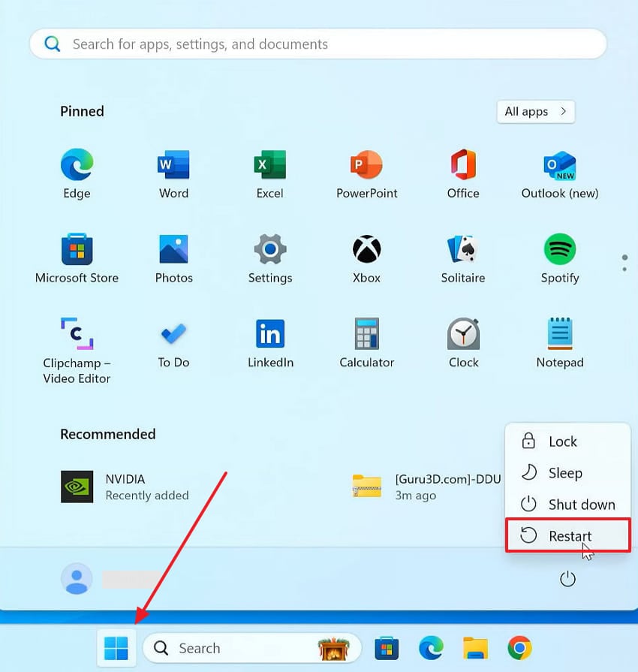The image size is (638, 672).
Task: Open Excel from the pinned grid
Action: click(270, 173)
